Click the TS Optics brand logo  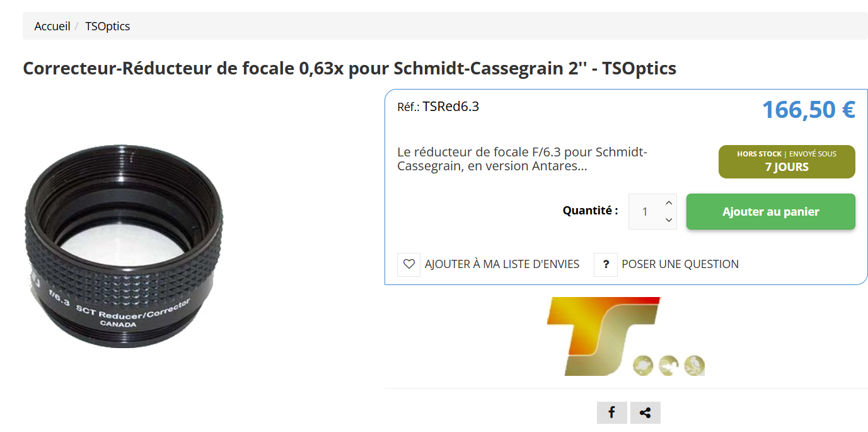point(626,336)
